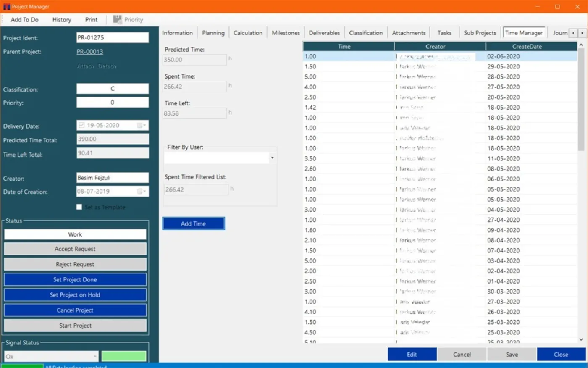Screen dimensions: 588x368
Task: Click the green signal status color indicator
Action: (x=124, y=357)
